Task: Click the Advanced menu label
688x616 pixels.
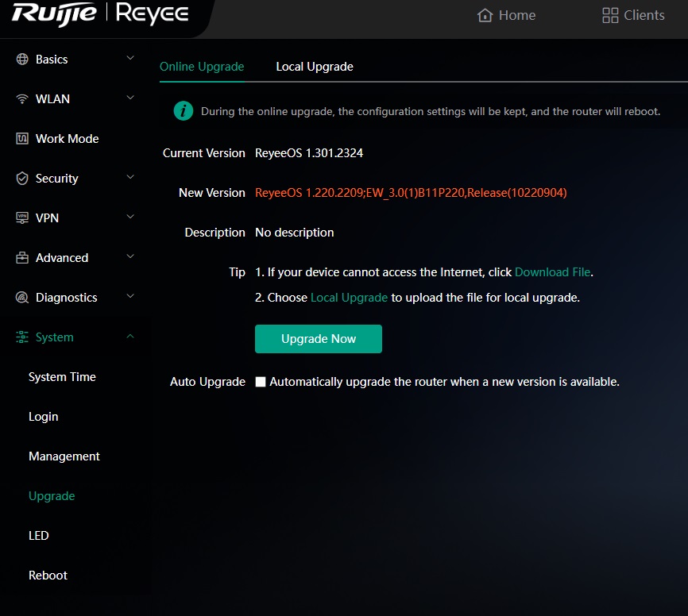Action: (62, 258)
